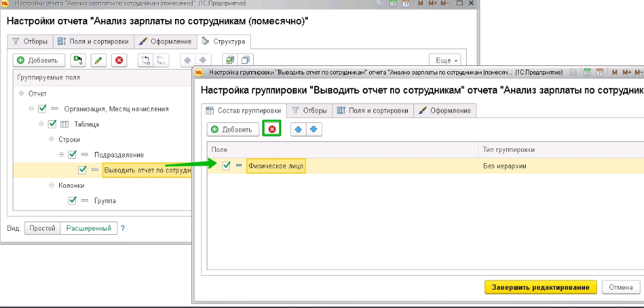
Task: Collapse the Организация, Месяц начисления node
Action: (31, 109)
